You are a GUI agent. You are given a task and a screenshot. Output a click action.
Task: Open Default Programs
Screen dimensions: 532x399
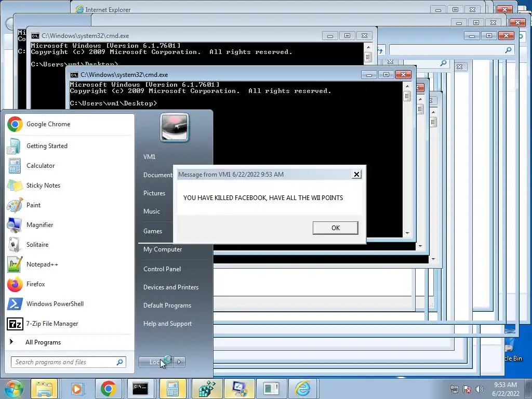[x=167, y=305]
